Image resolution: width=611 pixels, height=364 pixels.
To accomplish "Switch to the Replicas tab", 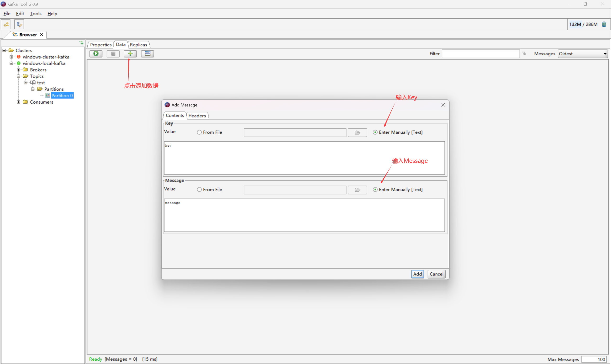I will click(138, 45).
